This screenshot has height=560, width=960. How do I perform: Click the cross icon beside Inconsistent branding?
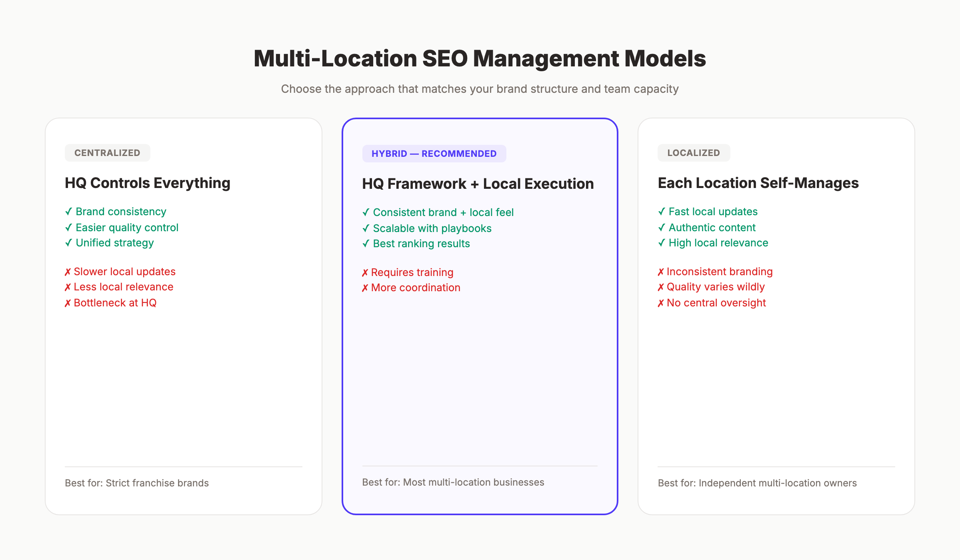[x=661, y=272]
